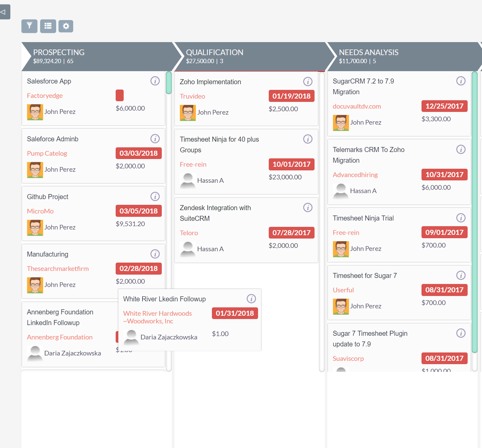This screenshot has width=482, height=448.
Task: Click the 07/28/2017 date badge
Action: click(x=291, y=233)
